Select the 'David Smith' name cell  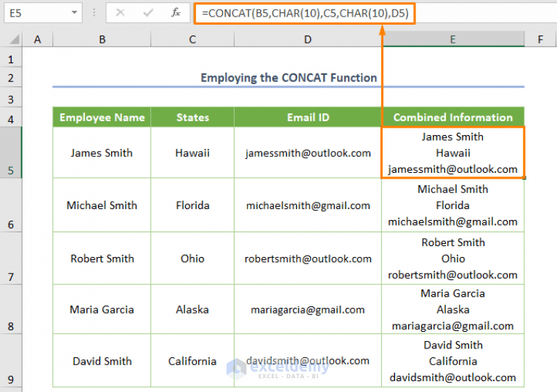point(102,360)
